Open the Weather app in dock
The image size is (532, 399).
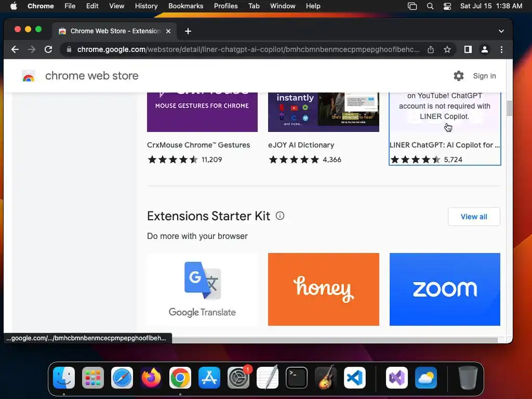(x=426, y=378)
